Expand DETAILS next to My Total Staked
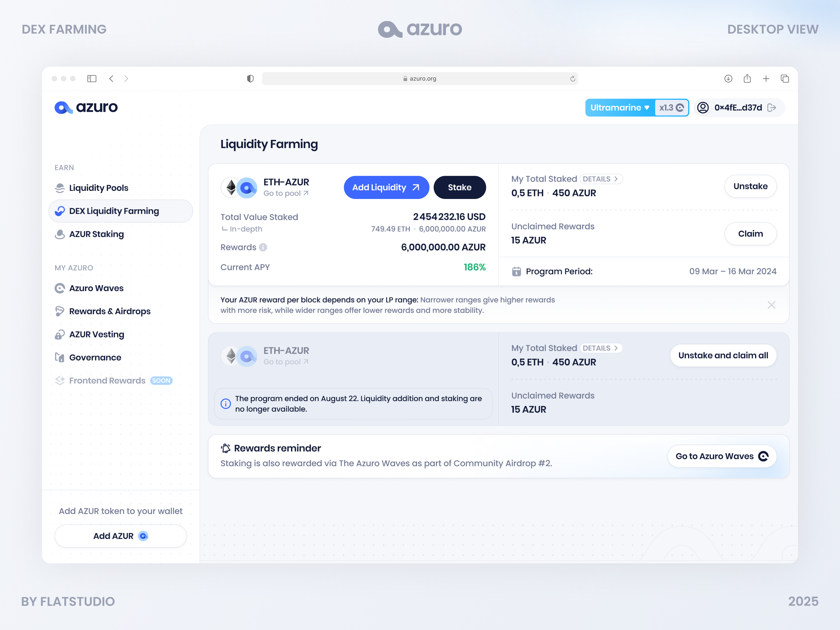Viewport: 840px width, 630px height. pyautogui.click(x=601, y=178)
